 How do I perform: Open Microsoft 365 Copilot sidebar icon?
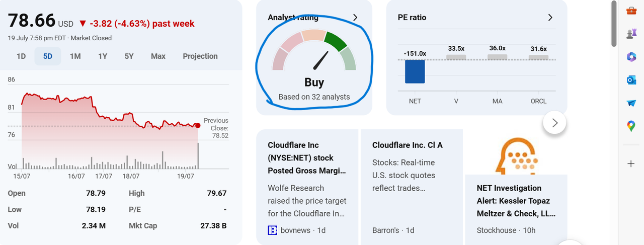(631, 57)
